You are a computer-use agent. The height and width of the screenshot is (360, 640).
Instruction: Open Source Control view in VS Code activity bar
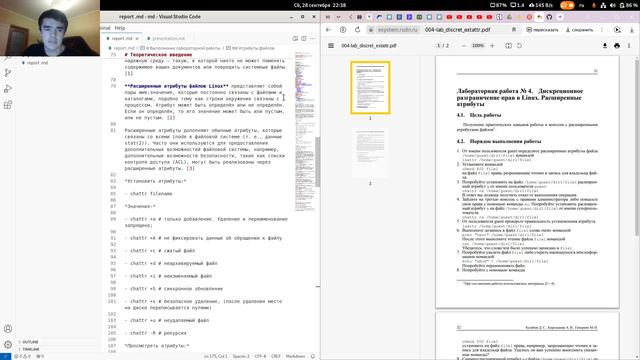(8, 73)
